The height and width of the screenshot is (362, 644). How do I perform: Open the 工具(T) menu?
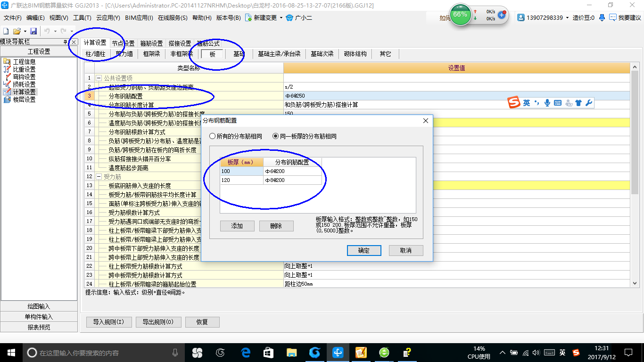pos(82,18)
